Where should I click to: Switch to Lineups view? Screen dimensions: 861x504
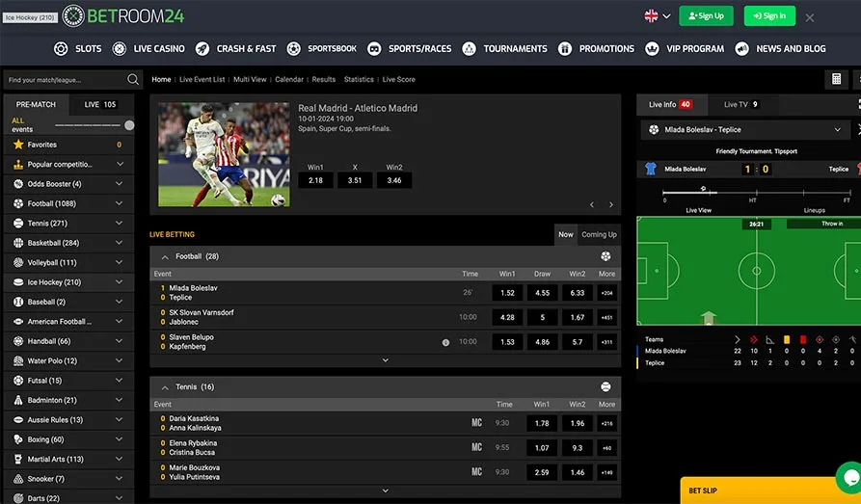(x=815, y=210)
